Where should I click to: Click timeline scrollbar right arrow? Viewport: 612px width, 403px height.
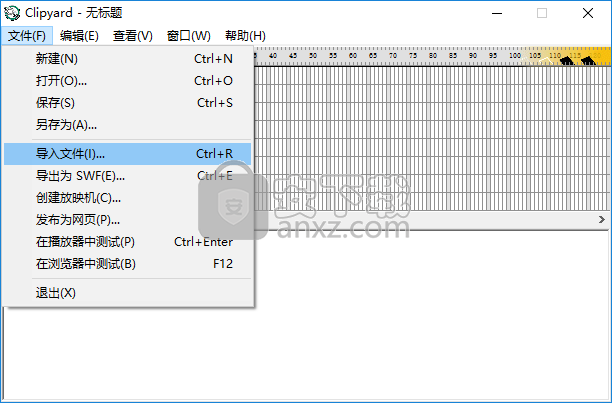click(x=602, y=218)
